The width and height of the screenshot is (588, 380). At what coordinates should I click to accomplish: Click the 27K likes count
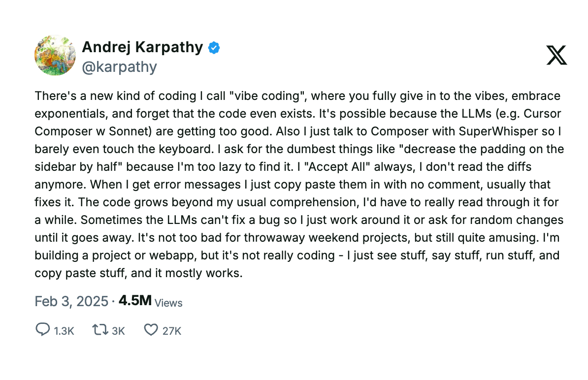172,331
